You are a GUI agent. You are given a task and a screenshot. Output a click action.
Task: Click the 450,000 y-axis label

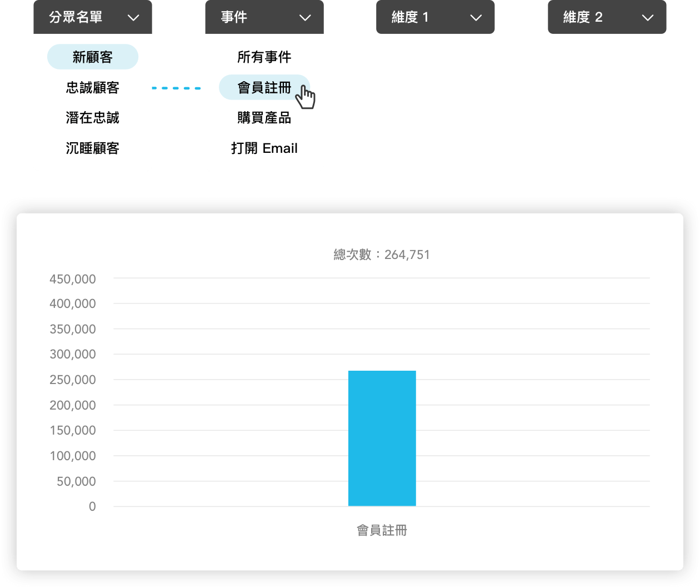point(73,279)
